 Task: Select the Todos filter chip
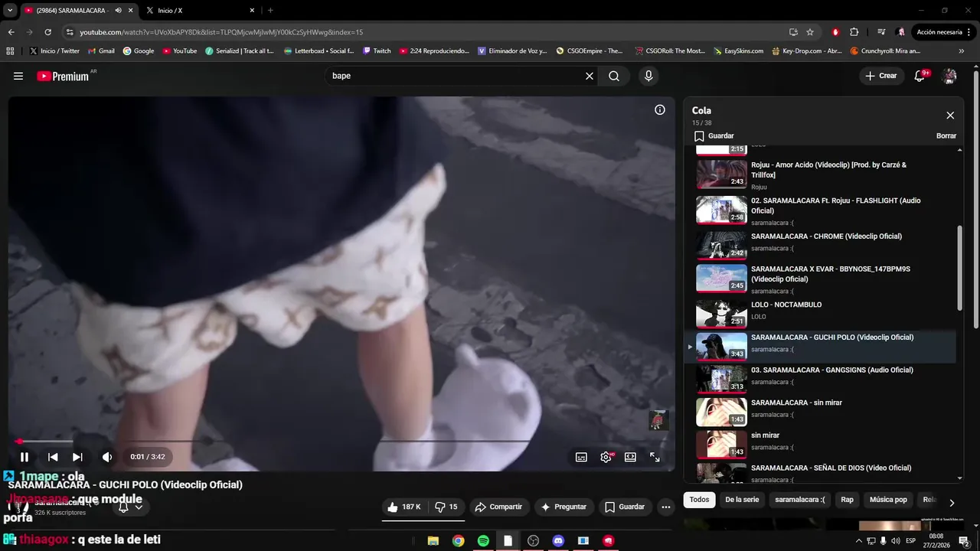point(700,500)
